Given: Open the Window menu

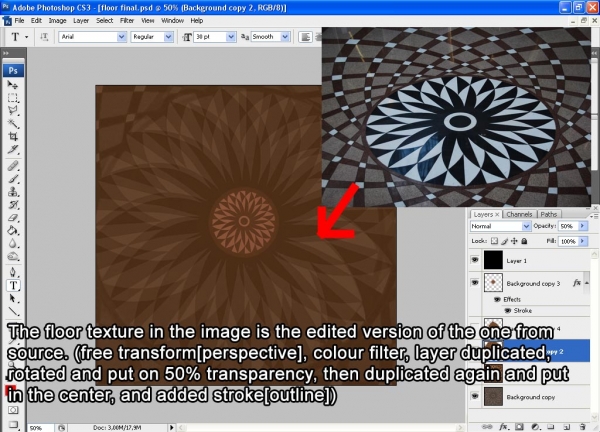Looking at the screenshot, I should click(172, 21).
